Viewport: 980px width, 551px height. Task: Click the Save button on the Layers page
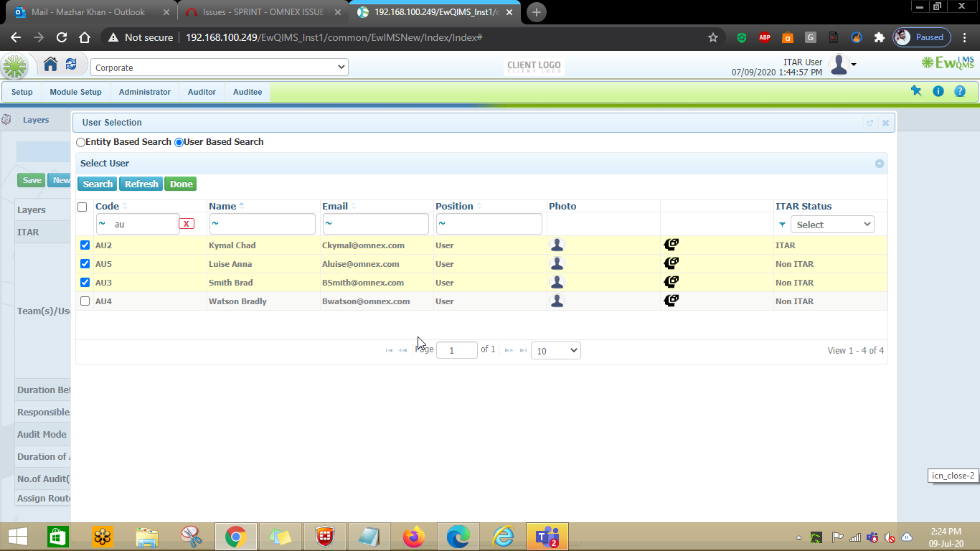click(x=32, y=180)
